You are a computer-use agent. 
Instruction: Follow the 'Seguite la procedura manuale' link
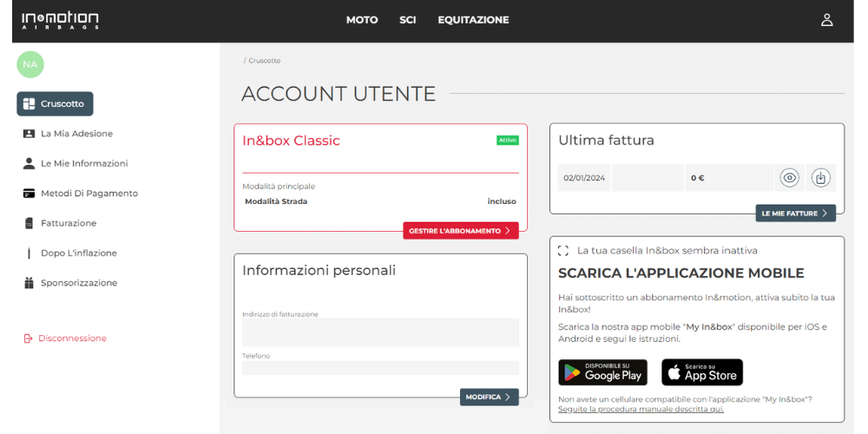point(641,410)
